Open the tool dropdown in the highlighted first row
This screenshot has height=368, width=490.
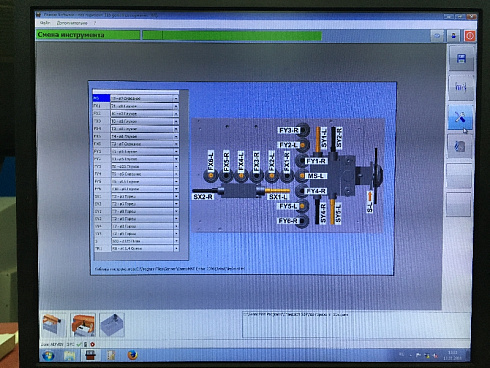pyautogui.click(x=176, y=99)
